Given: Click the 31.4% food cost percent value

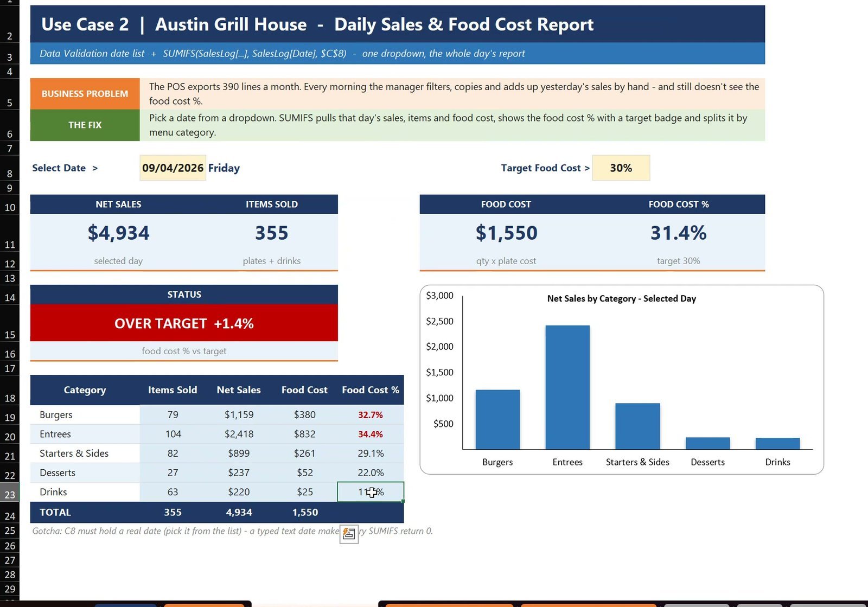Looking at the screenshot, I should [x=678, y=233].
